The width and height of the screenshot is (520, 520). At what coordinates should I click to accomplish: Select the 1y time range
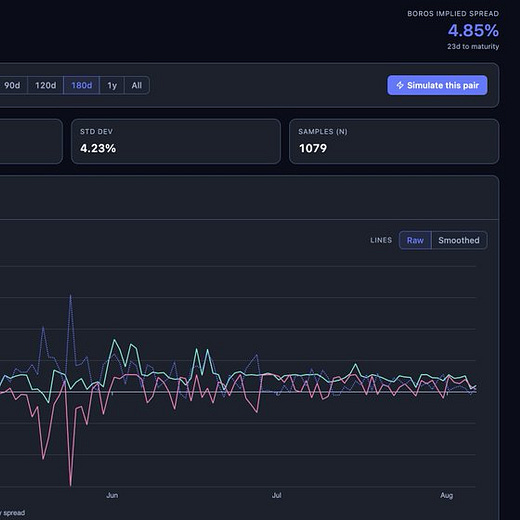pos(112,85)
